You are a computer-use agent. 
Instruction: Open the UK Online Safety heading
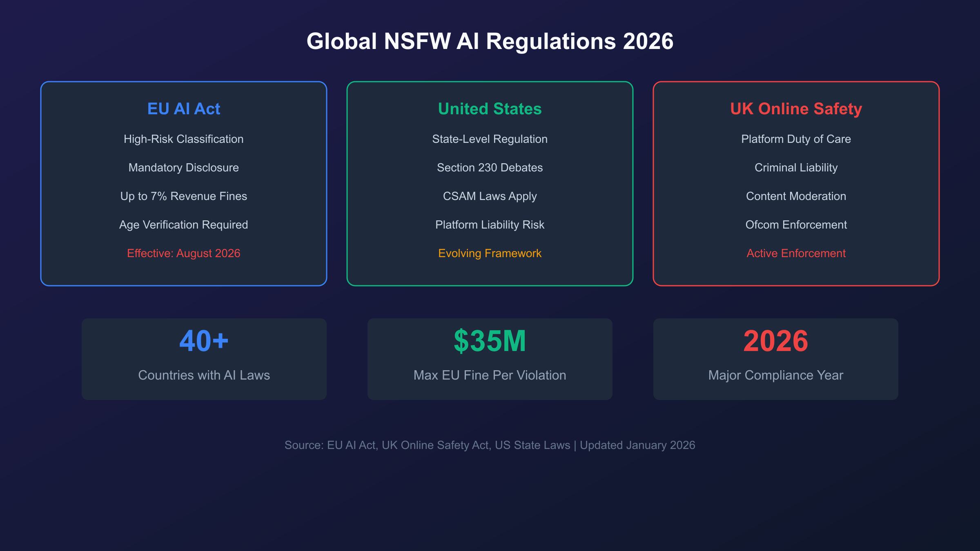click(796, 109)
